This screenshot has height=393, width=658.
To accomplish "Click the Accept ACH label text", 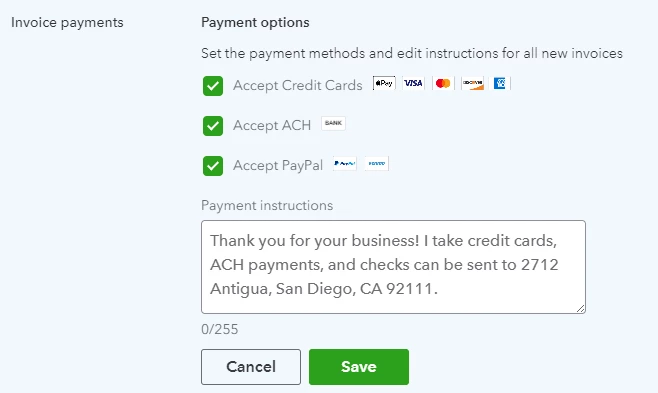I will [272, 125].
